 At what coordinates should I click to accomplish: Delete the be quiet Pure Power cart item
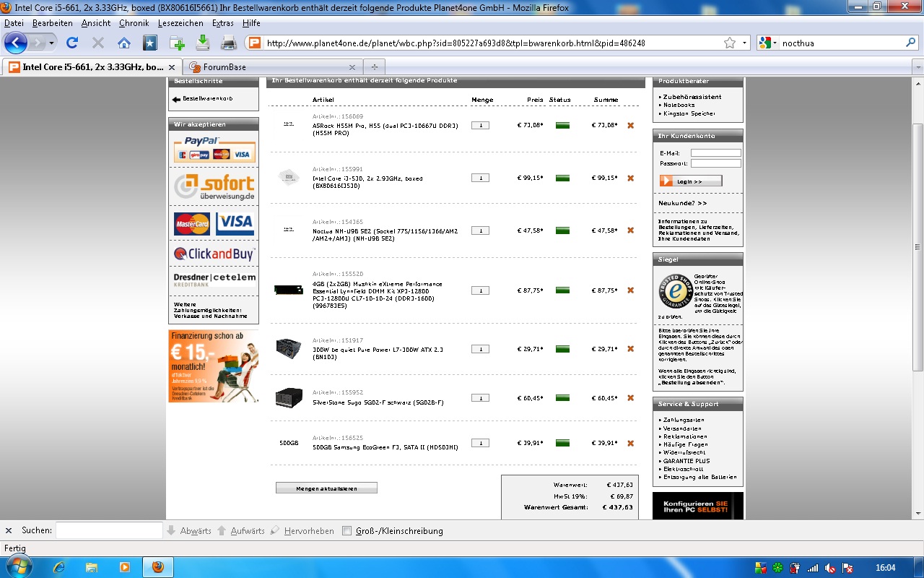point(630,349)
